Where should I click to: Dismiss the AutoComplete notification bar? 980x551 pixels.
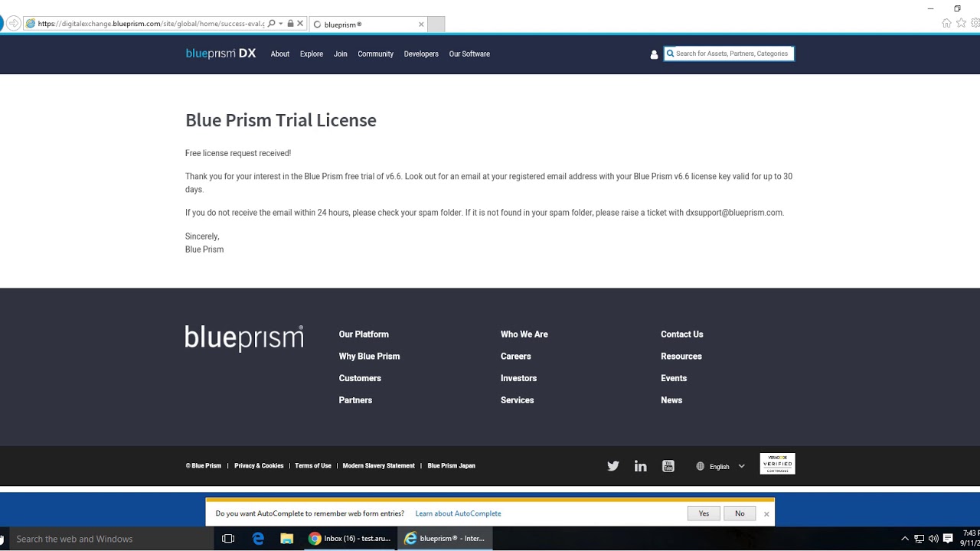point(766,514)
